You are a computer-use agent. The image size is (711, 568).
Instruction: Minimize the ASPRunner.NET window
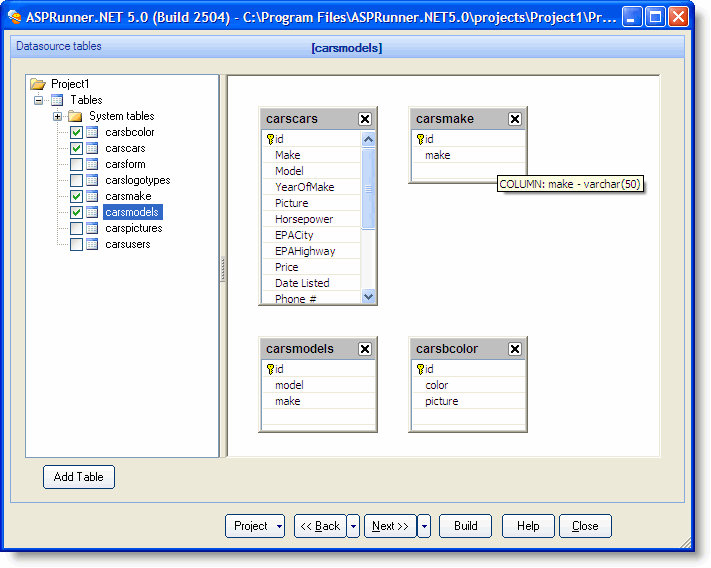coord(632,17)
